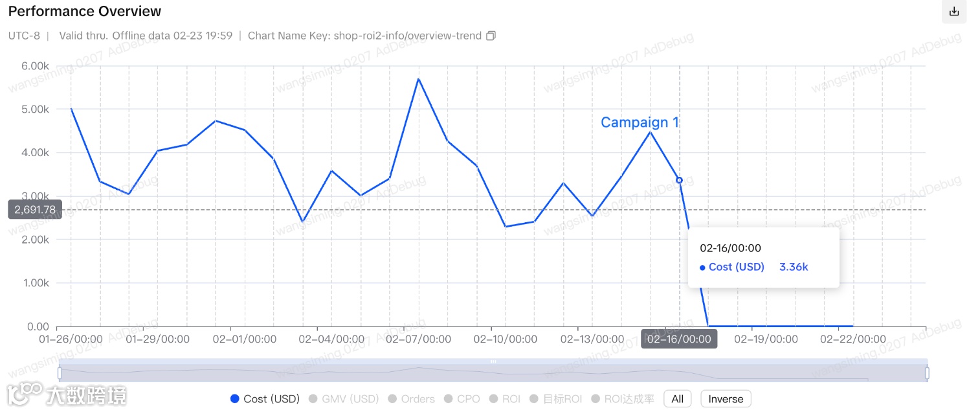The width and height of the screenshot is (980, 412).
Task: Show the ROI series in chart
Action: [x=504, y=399]
